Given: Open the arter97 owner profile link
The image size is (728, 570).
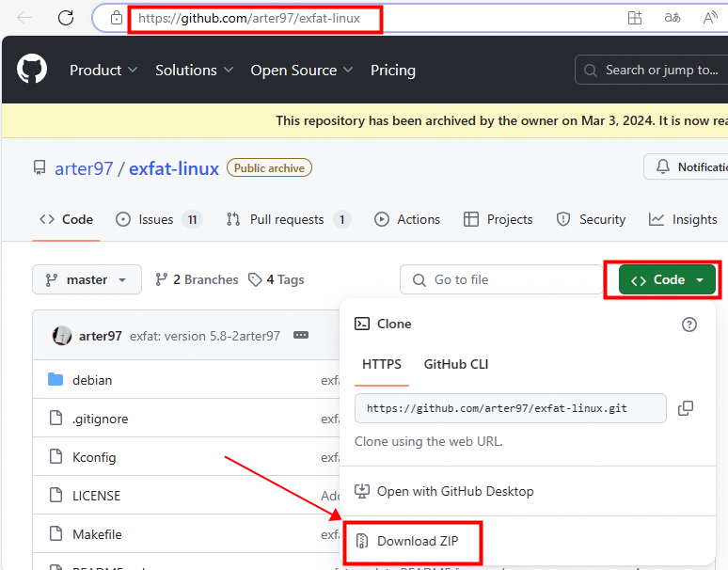Looking at the screenshot, I should pyautogui.click(x=84, y=168).
